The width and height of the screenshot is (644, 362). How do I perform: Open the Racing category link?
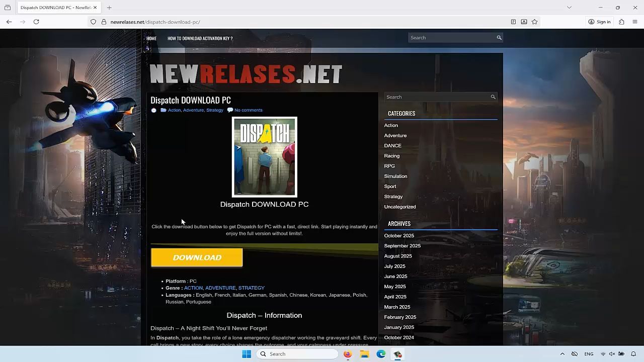coord(391,156)
